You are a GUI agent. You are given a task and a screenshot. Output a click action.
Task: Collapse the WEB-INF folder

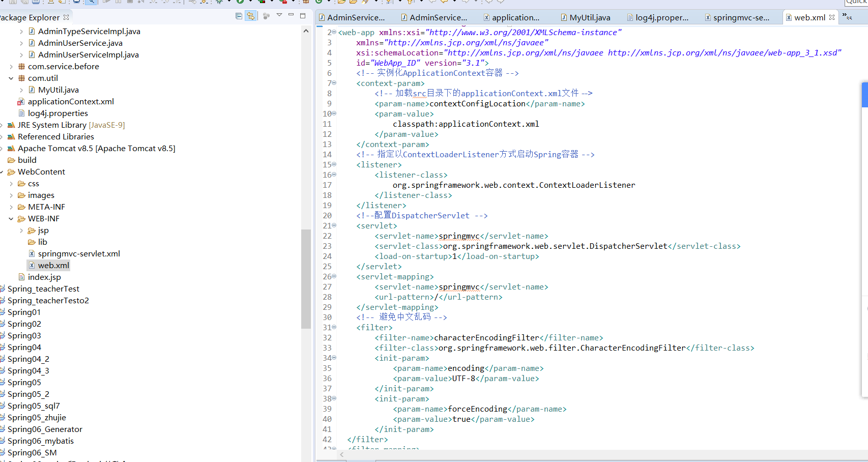[11, 219]
